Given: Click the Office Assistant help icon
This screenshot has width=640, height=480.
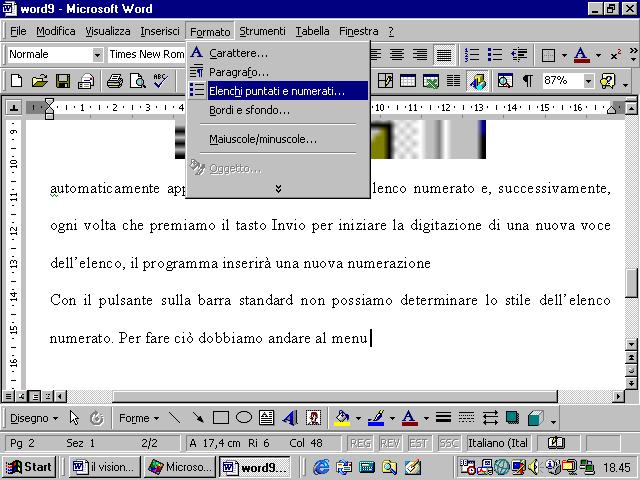Looking at the screenshot, I should tap(608, 81).
